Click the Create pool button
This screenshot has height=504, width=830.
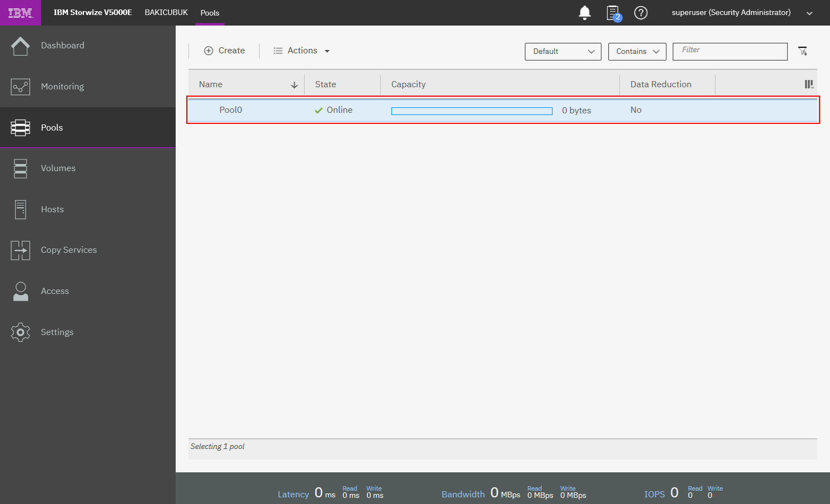(225, 51)
